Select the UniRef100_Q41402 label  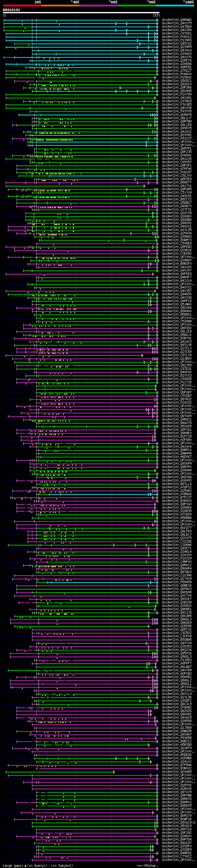click(x=177, y=131)
